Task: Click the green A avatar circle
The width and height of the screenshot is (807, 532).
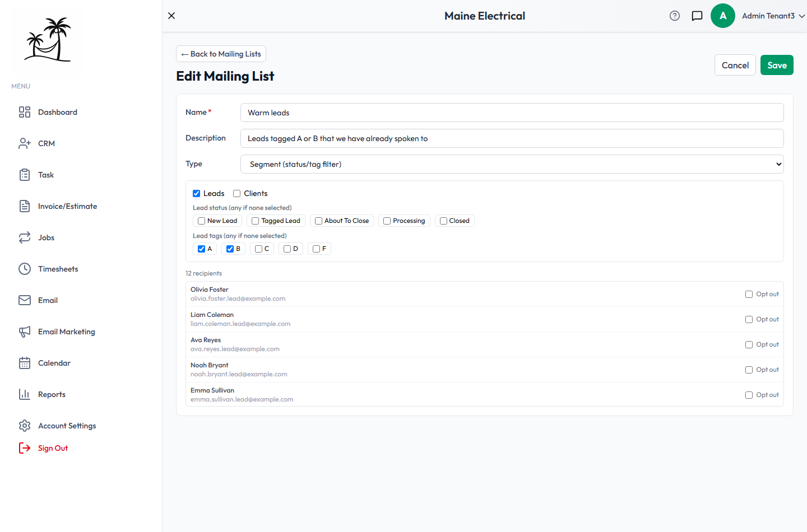Action: click(x=723, y=16)
